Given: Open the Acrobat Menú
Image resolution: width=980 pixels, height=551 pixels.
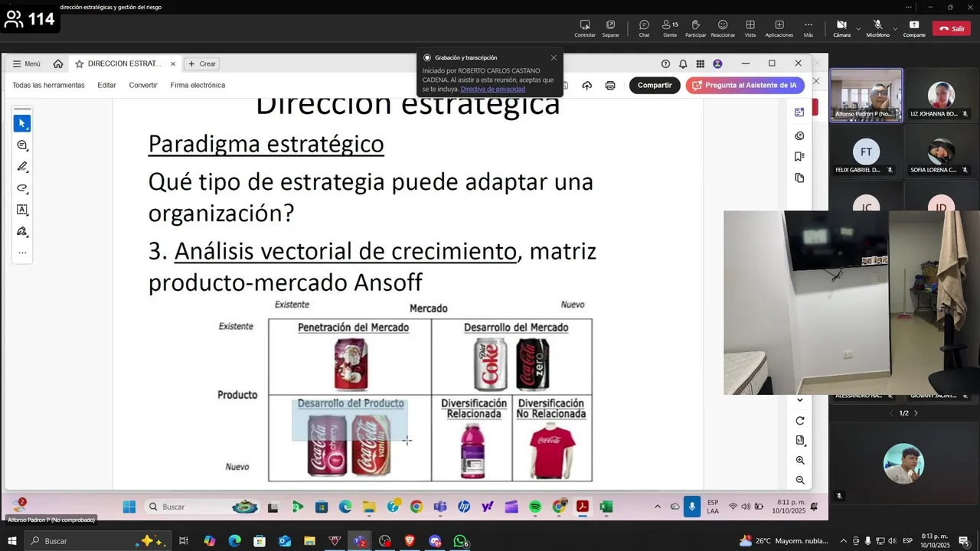Looking at the screenshot, I should 27,64.
